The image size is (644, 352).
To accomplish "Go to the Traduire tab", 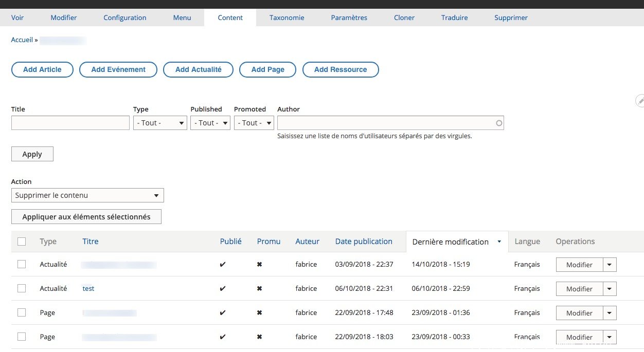I will 455,17.
